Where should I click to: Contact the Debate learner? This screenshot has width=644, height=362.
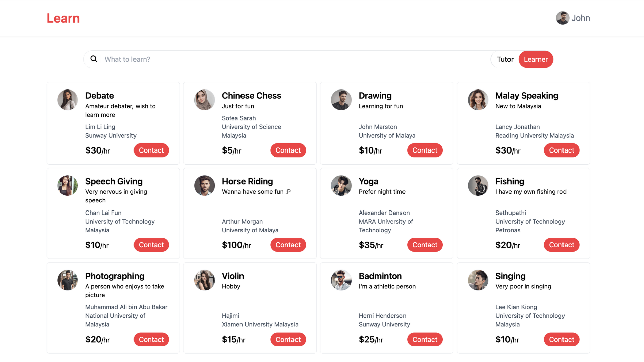151,150
